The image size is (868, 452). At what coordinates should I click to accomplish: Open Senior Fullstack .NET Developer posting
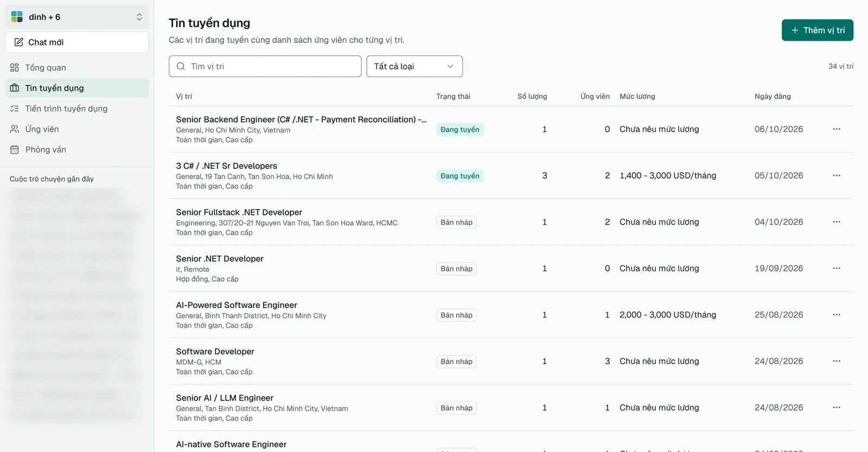(239, 212)
